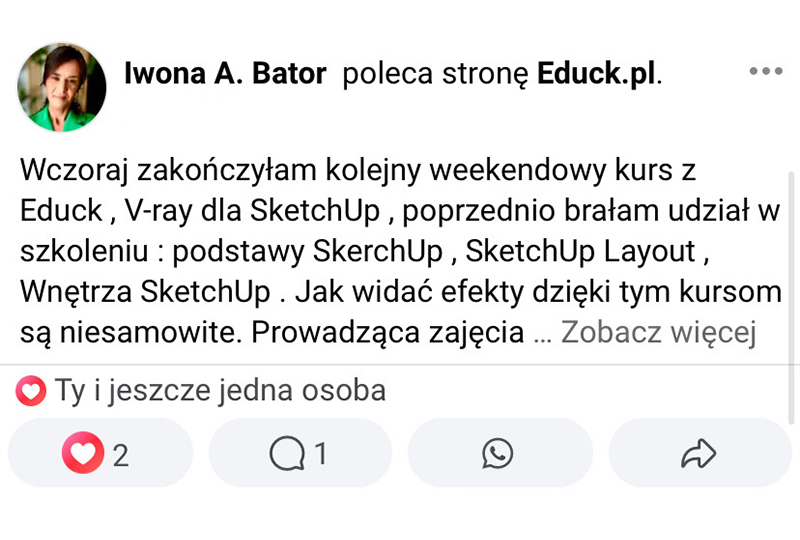Click the "Prowadząca zajęcia" text
This screenshot has height=540, width=800.
[x=388, y=332]
